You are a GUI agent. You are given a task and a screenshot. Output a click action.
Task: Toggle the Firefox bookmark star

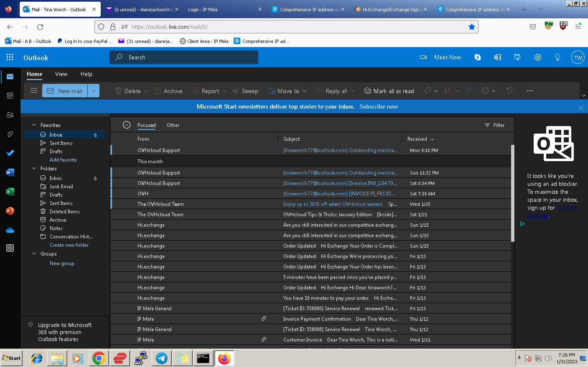point(472,27)
